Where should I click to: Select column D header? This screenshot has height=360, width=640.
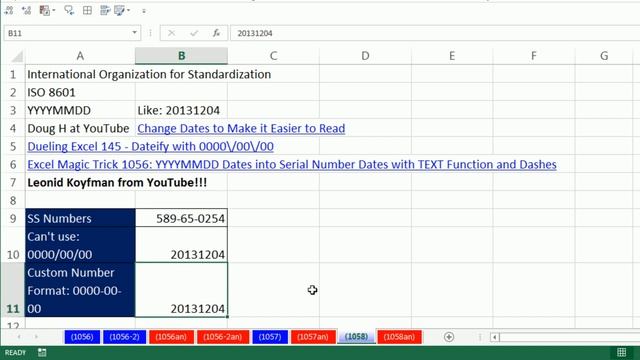pos(365,56)
